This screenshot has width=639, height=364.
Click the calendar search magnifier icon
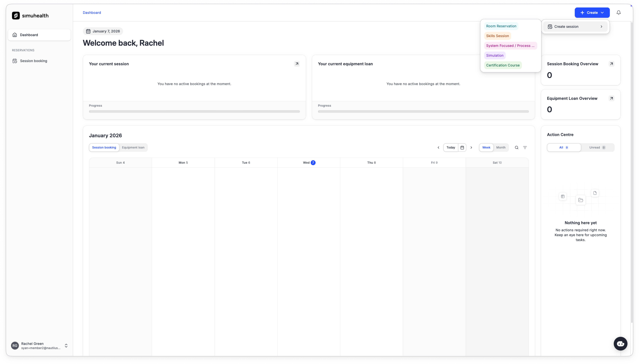coord(516,147)
